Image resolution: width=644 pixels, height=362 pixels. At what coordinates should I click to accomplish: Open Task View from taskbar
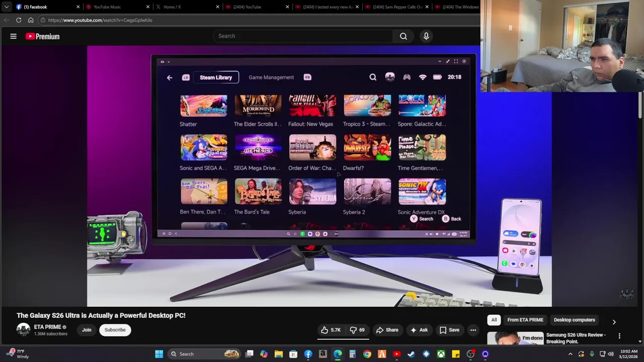point(249,354)
